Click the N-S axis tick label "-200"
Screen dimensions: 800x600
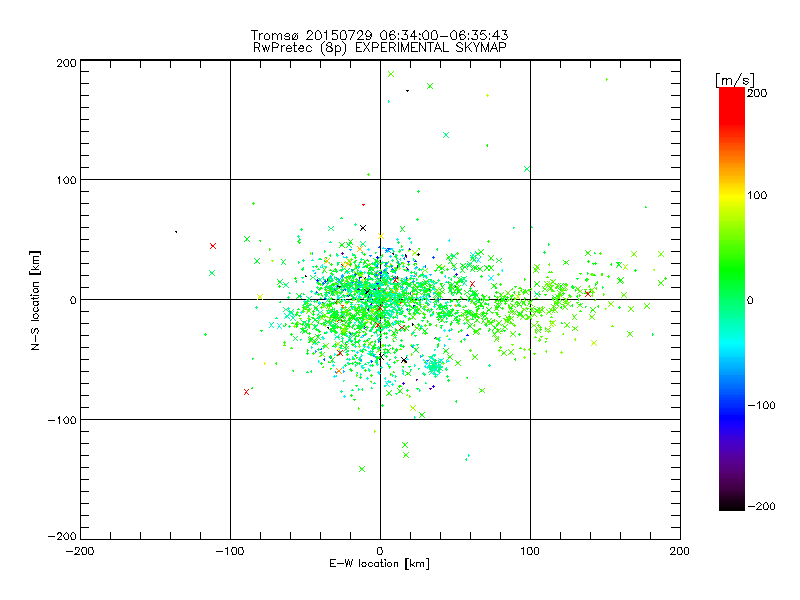(x=63, y=536)
